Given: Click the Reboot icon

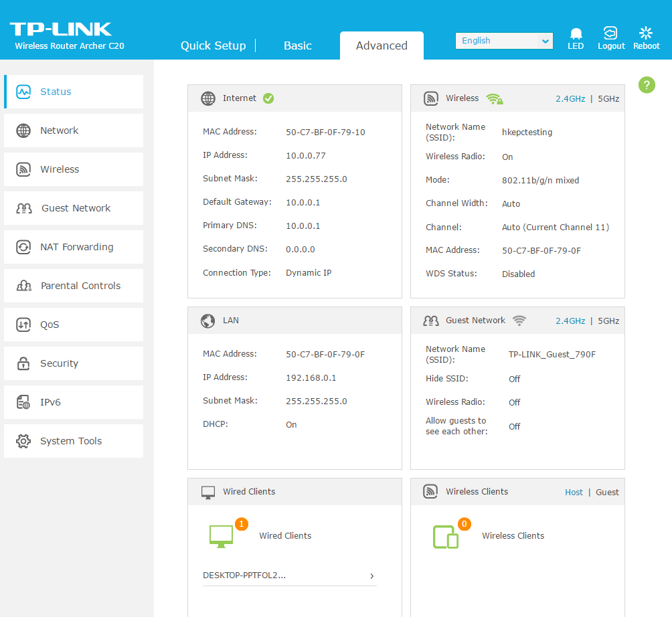Looking at the screenshot, I should tap(646, 33).
